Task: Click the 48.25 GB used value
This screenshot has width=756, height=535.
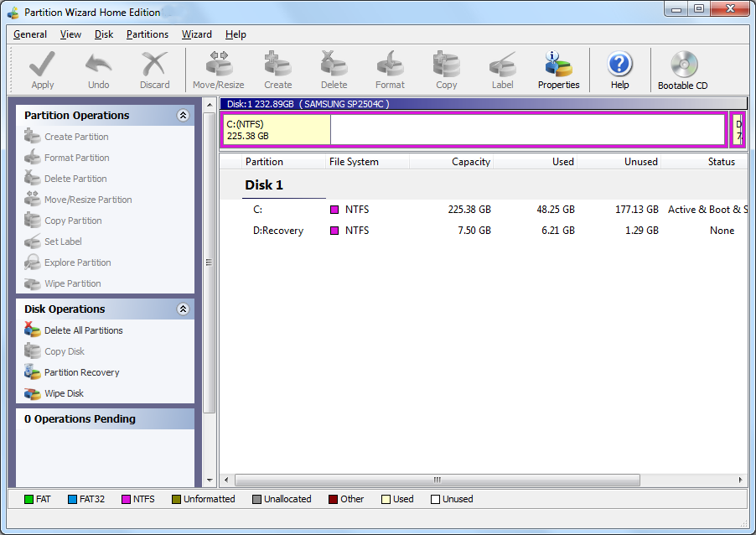Action: (x=556, y=210)
